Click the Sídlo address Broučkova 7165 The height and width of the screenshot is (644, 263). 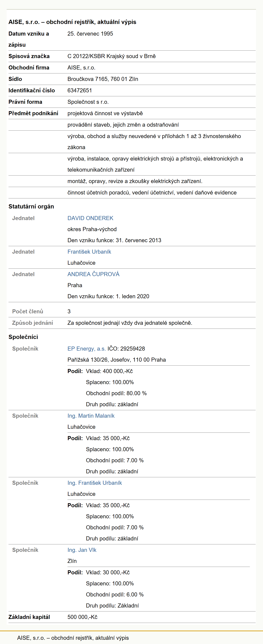click(x=103, y=79)
